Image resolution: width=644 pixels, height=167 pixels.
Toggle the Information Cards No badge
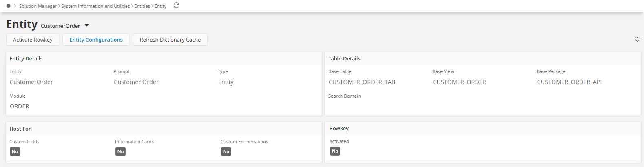[x=120, y=151]
